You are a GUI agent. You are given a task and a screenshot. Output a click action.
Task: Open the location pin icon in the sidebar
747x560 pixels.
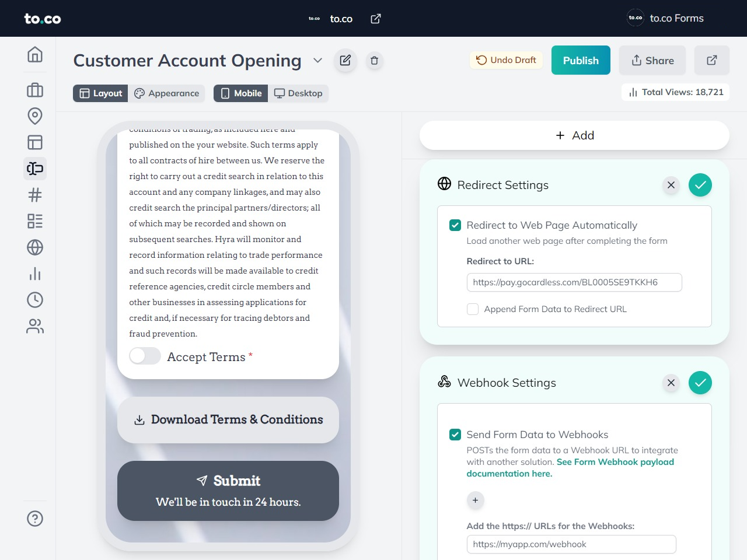point(35,116)
